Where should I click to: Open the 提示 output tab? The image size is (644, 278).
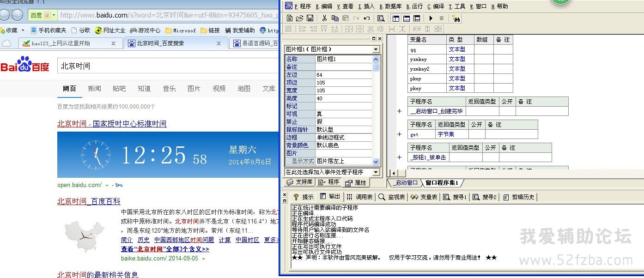[304, 197]
